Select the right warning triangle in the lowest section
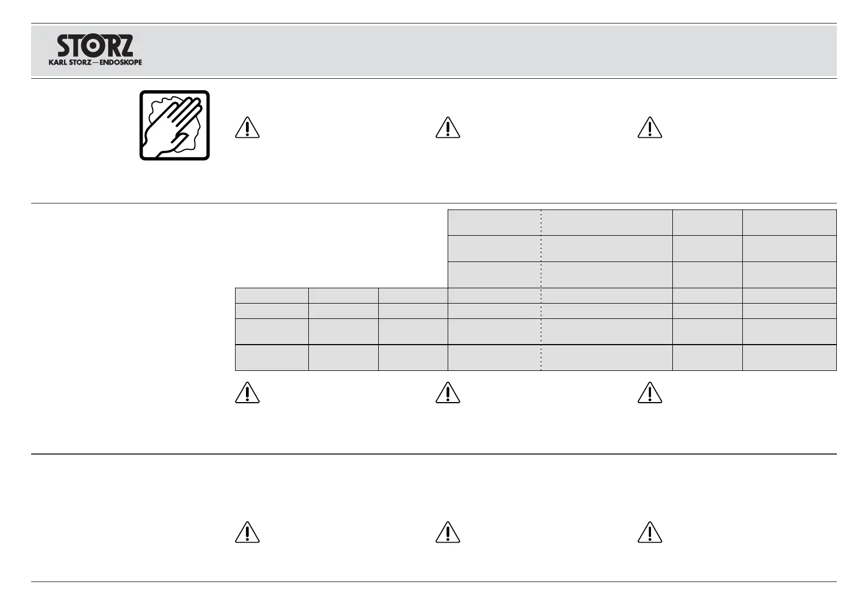Image resolution: width=868 pixels, height=605 pixels. [x=650, y=532]
